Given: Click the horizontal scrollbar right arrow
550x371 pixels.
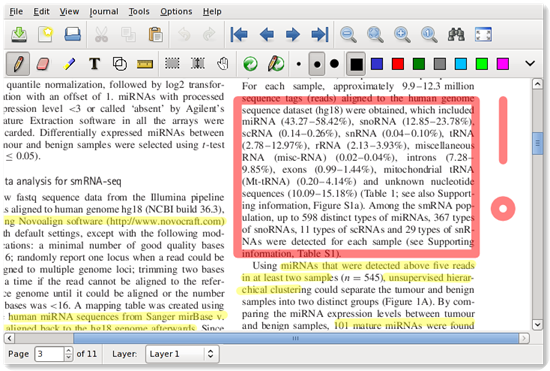Looking at the screenshot, I should point(524,338).
